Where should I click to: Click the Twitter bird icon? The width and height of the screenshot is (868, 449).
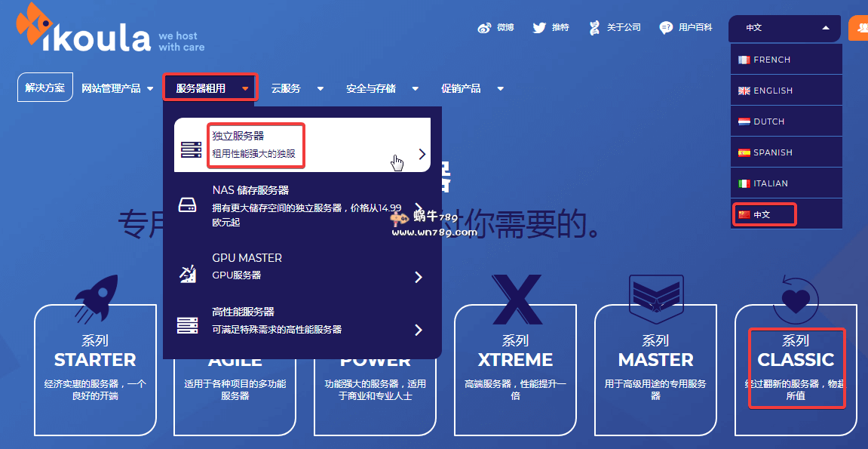pos(540,27)
